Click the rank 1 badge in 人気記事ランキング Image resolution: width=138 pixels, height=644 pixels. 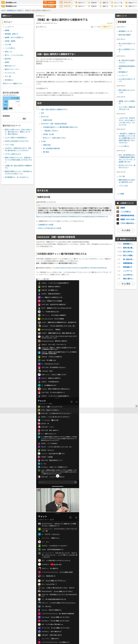118,208
